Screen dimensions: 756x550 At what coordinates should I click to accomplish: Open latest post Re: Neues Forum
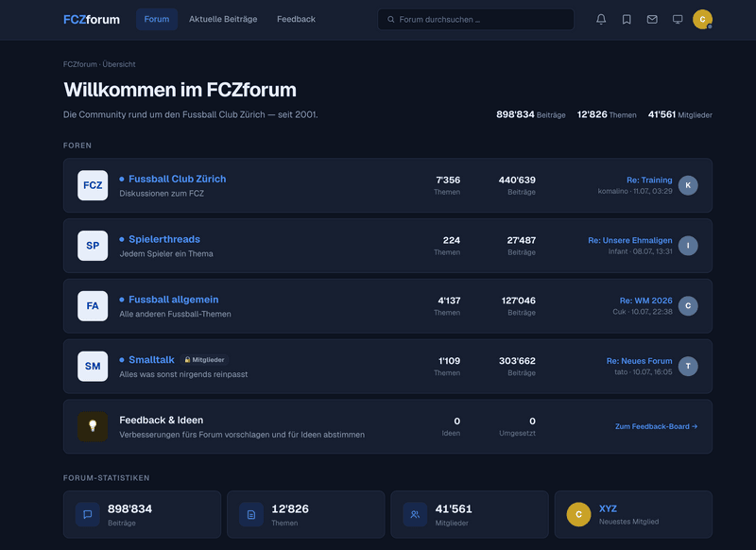click(x=639, y=361)
